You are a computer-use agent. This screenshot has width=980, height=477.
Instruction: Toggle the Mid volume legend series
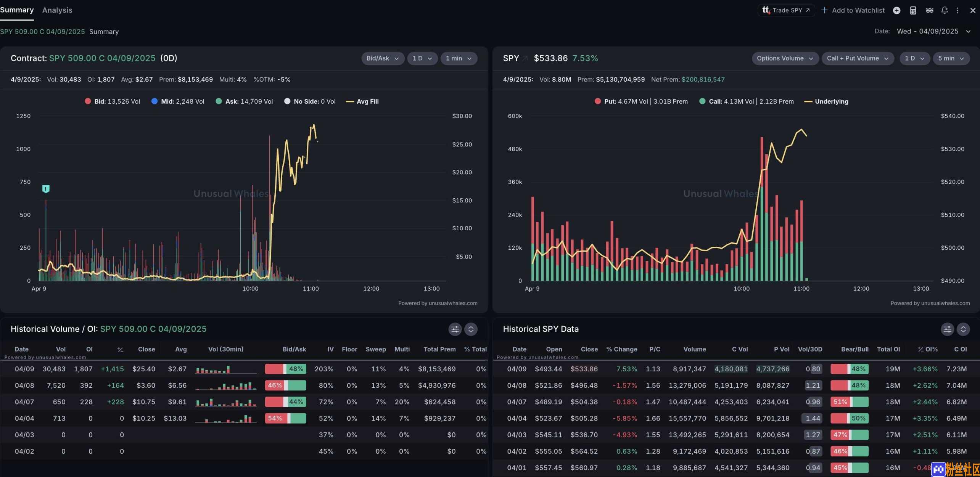(178, 101)
